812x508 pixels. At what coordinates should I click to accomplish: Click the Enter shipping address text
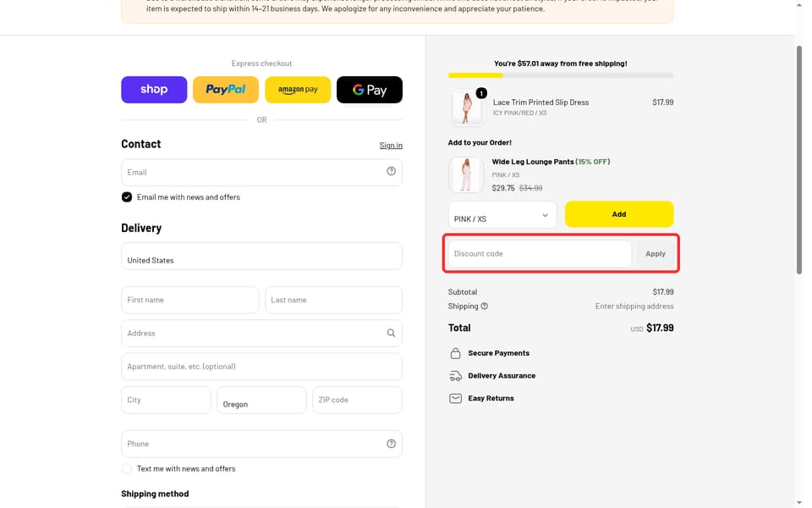(634, 306)
